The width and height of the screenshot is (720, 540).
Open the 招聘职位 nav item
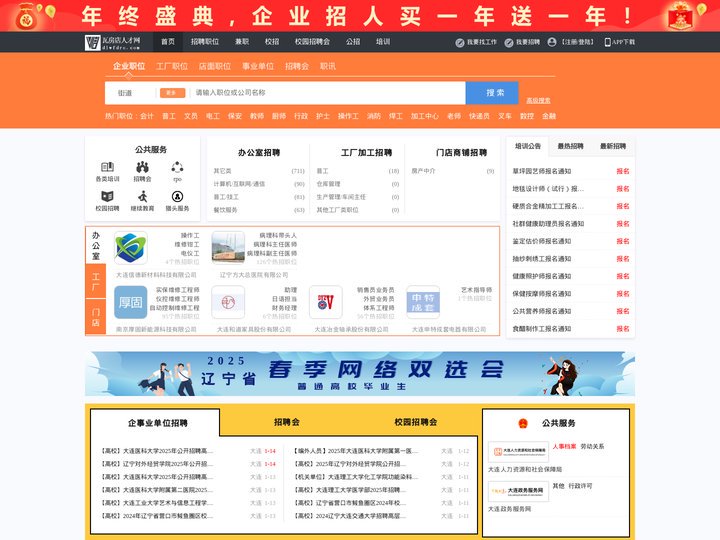pyautogui.click(x=205, y=42)
